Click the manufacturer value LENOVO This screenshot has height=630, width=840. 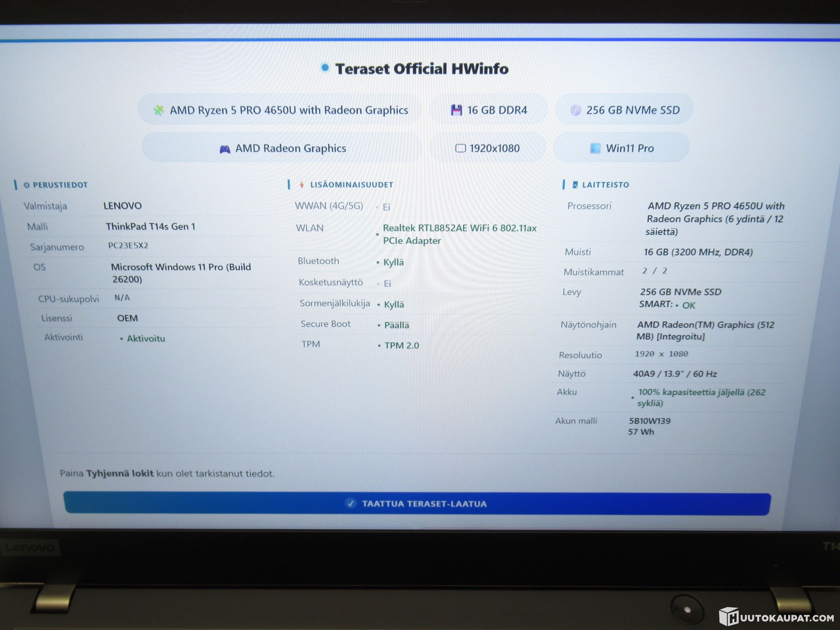click(122, 205)
